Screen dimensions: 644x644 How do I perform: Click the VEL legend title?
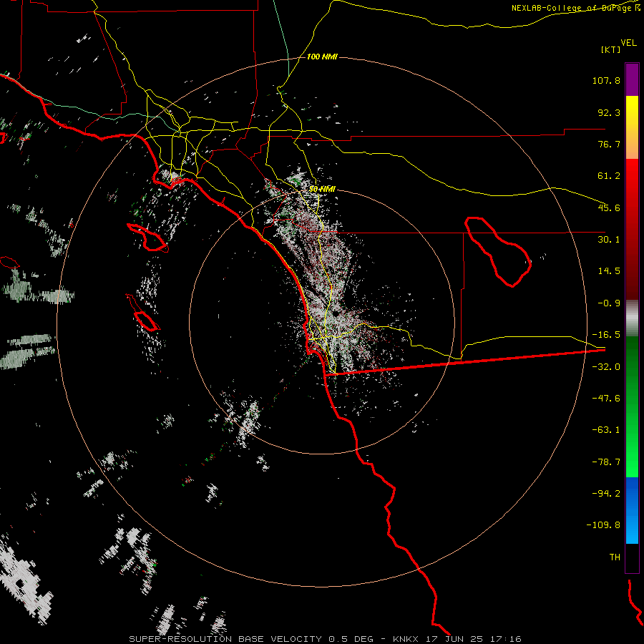pos(628,43)
